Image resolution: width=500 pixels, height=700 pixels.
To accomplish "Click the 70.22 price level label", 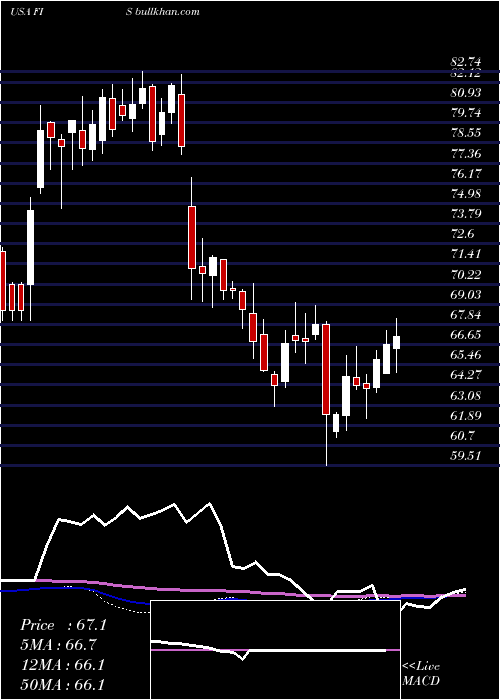I will click(x=466, y=275).
